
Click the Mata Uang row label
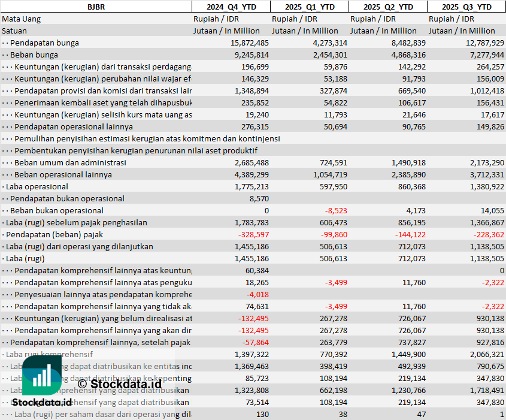(22, 19)
